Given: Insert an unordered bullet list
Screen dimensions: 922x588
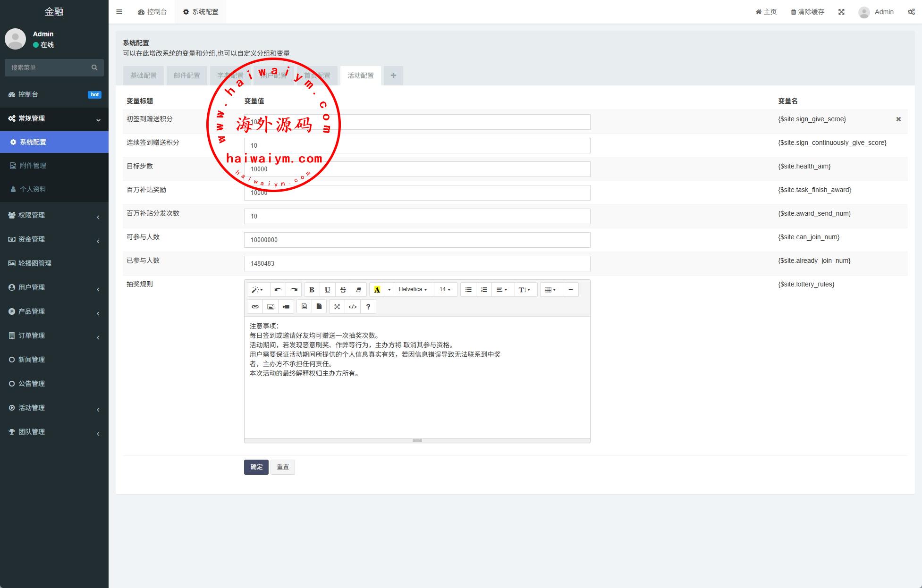Looking at the screenshot, I should [468, 290].
